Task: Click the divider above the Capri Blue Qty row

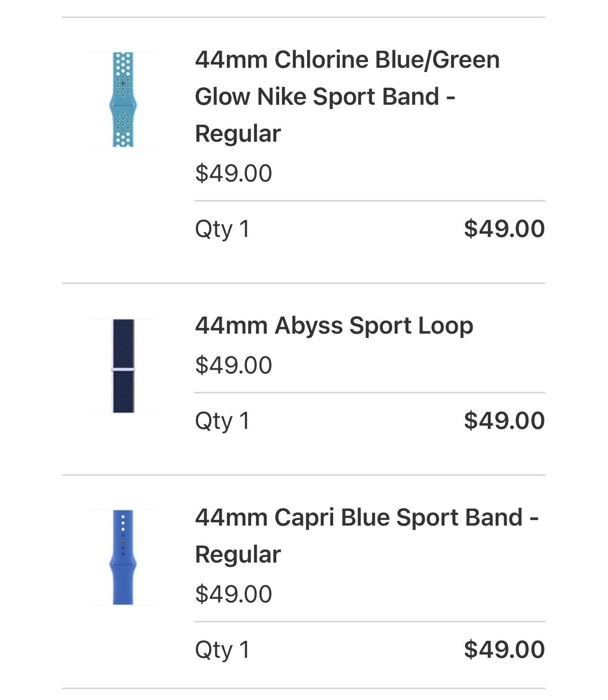Action: point(370,621)
